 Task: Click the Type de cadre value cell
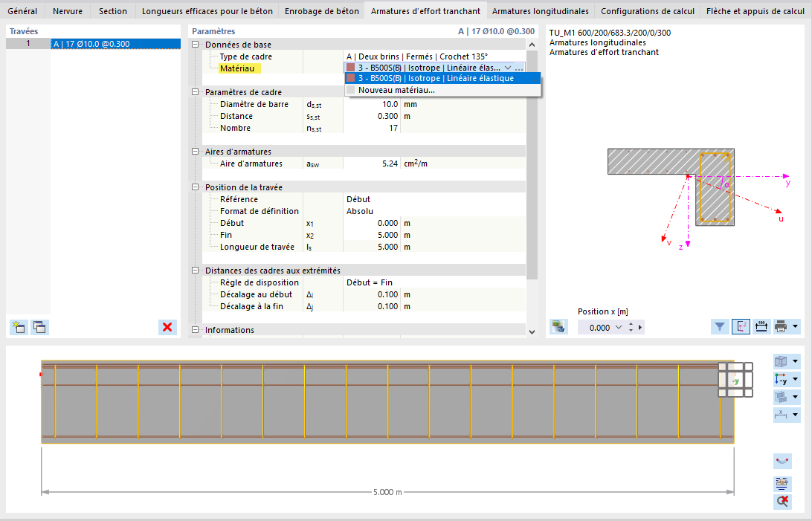click(434, 56)
